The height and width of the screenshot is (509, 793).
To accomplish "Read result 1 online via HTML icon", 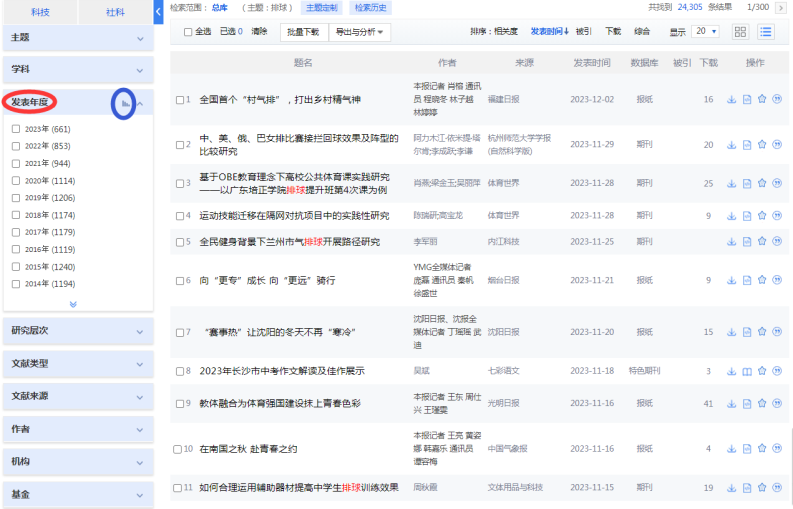I will click(x=747, y=99).
